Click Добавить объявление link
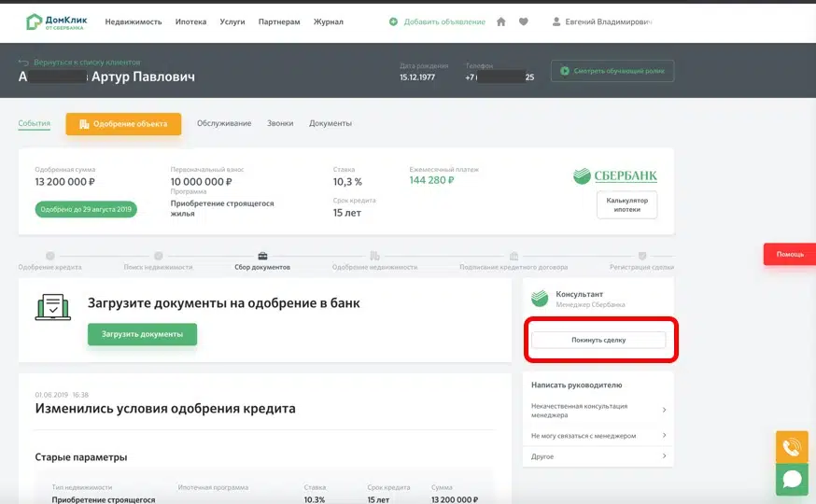 coord(444,21)
